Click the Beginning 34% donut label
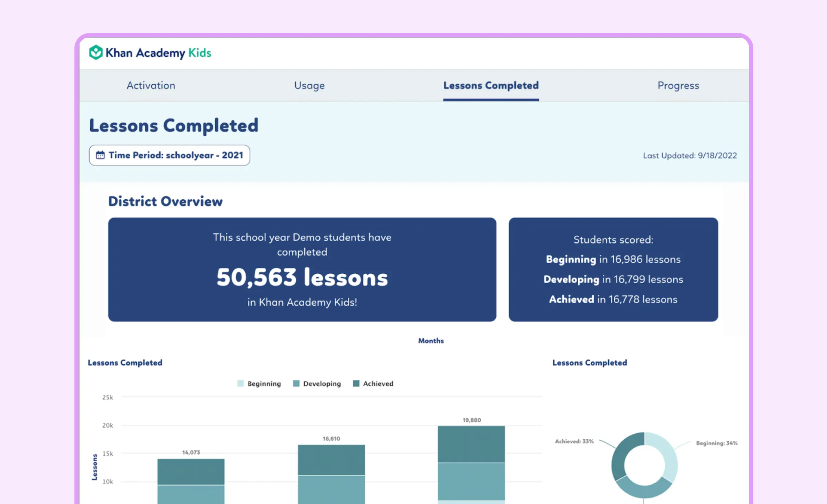The image size is (827, 504). click(717, 443)
